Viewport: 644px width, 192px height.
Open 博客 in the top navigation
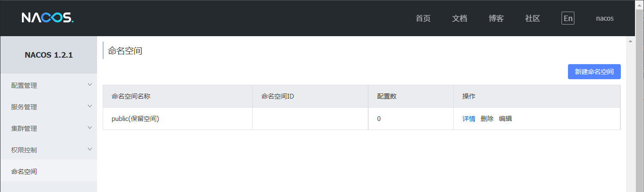tap(496, 19)
